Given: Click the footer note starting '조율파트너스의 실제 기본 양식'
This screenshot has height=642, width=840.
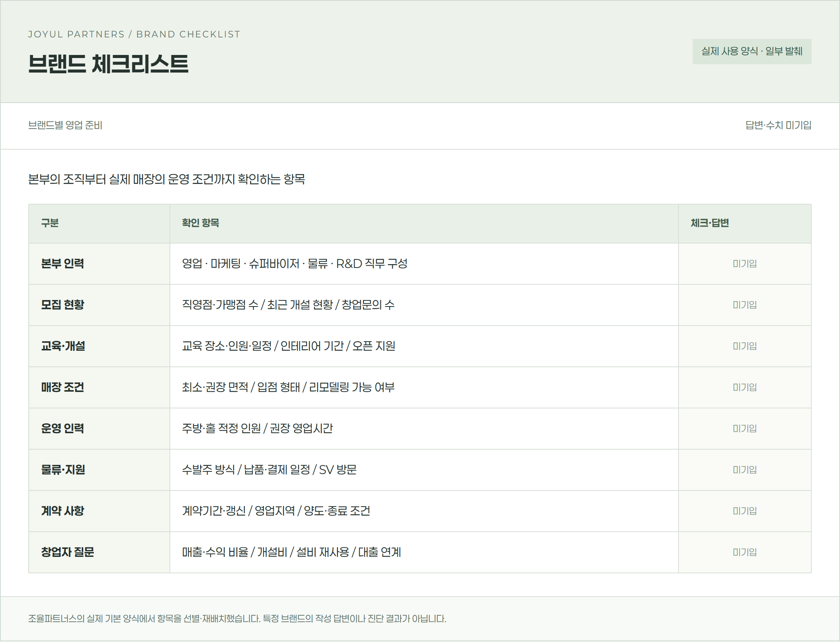Looking at the screenshot, I should tap(237, 619).
